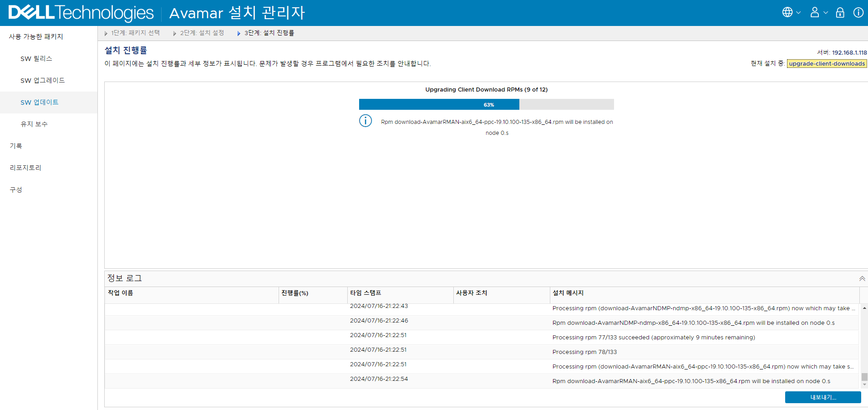
Task: Click the 내보내기... button
Action: tap(823, 397)
